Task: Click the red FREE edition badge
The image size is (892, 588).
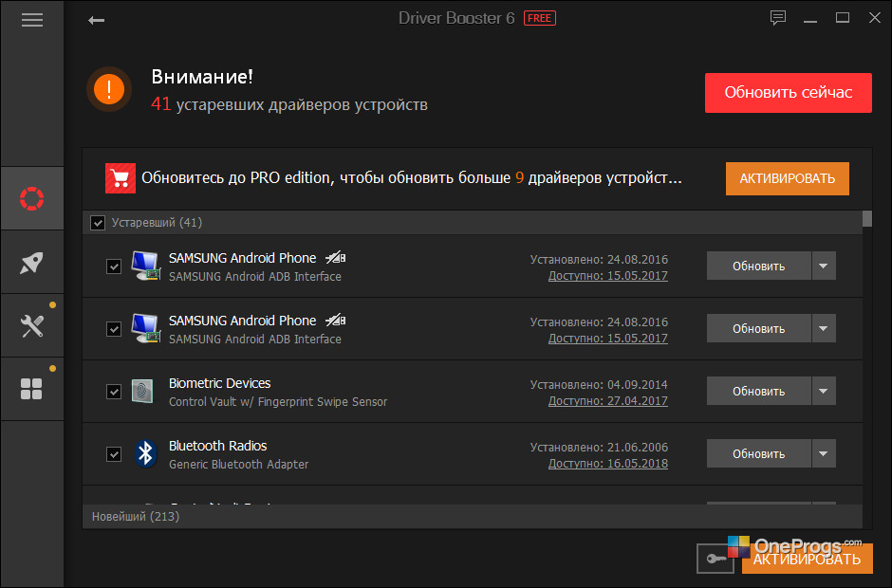Action: tap(539, 18)
